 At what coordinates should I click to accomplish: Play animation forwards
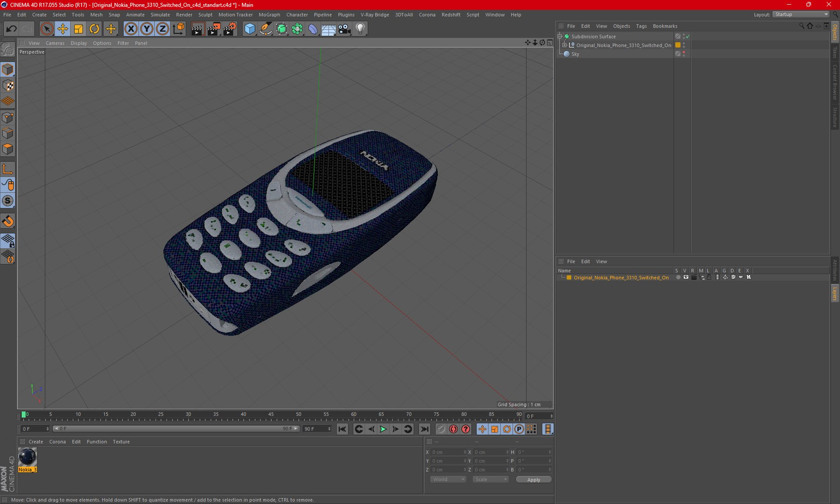pyautogui.click(x=383, y=429)
